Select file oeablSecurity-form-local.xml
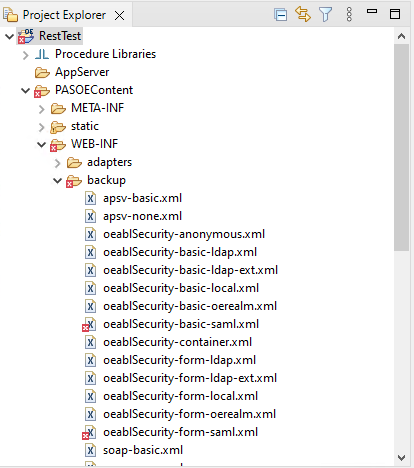 pos(180,396)
